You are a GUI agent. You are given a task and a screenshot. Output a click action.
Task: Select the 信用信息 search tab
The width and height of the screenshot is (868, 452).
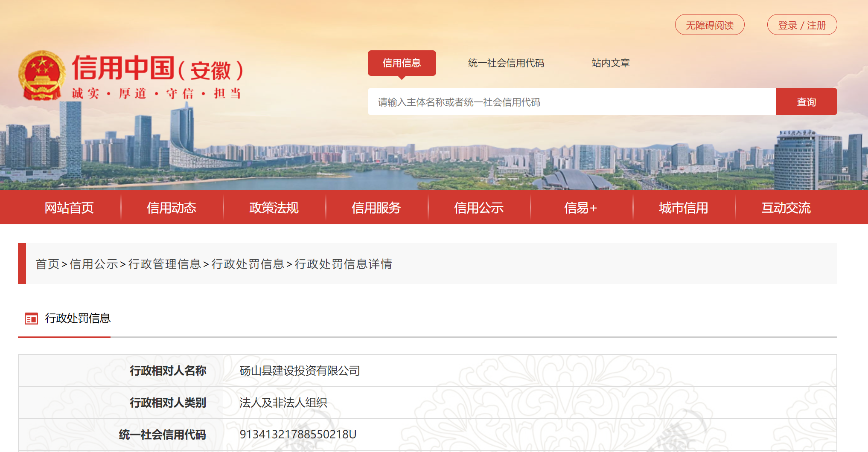pos(402,63)
